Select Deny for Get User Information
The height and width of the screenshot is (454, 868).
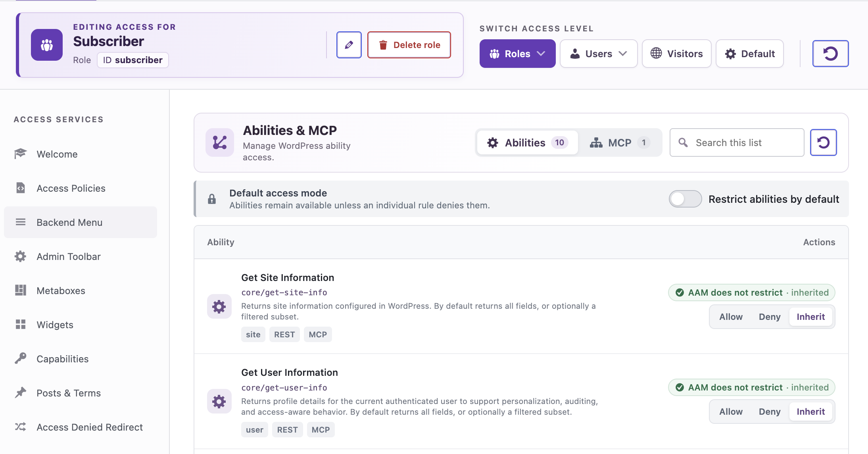pos(769,412)
